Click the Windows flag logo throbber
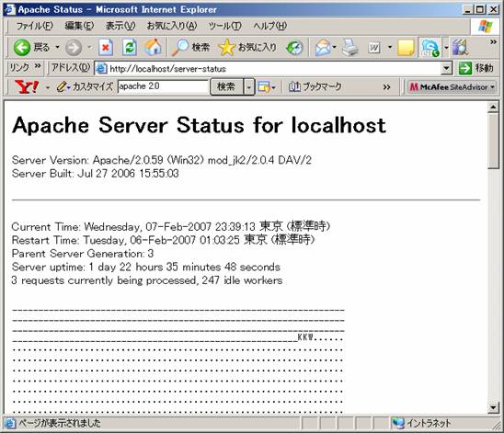The height and width of the screenshot is (433, 504). pyautogui.click(x=486, y=27)
